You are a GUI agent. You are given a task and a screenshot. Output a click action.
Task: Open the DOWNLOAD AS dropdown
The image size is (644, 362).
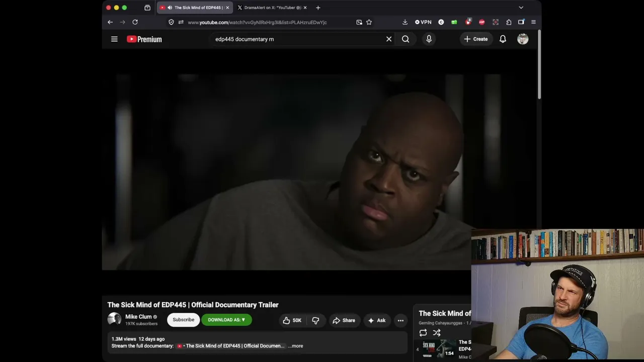[226, 320]
